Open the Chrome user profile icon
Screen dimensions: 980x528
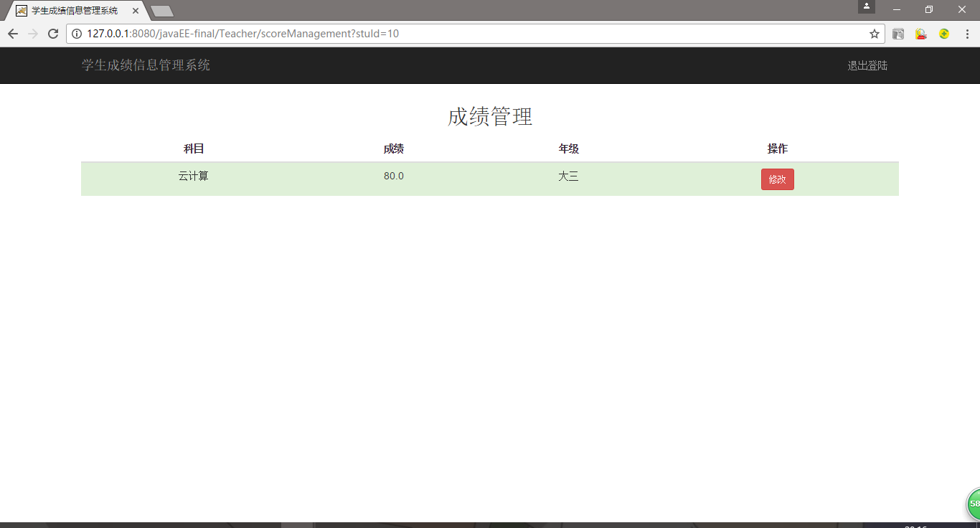click(x=867, y=6)
